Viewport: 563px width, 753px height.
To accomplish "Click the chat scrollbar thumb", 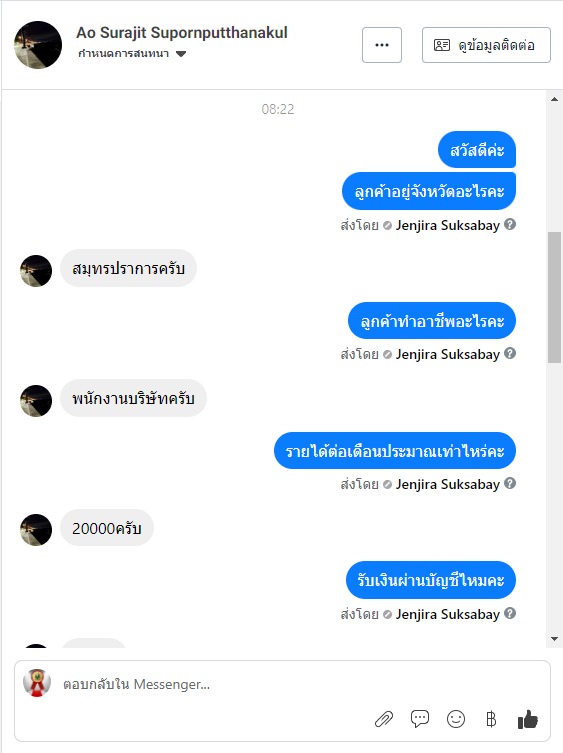I will 554,297.
